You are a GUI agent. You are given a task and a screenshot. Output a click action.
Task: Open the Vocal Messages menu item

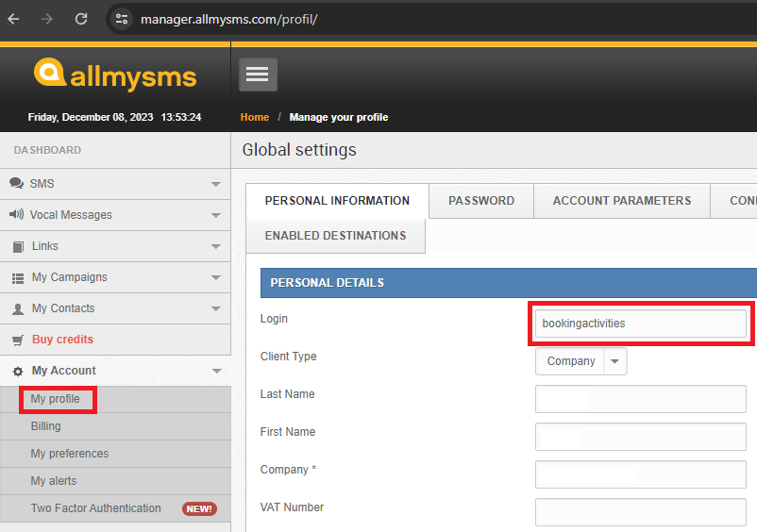tap(115, 215)
